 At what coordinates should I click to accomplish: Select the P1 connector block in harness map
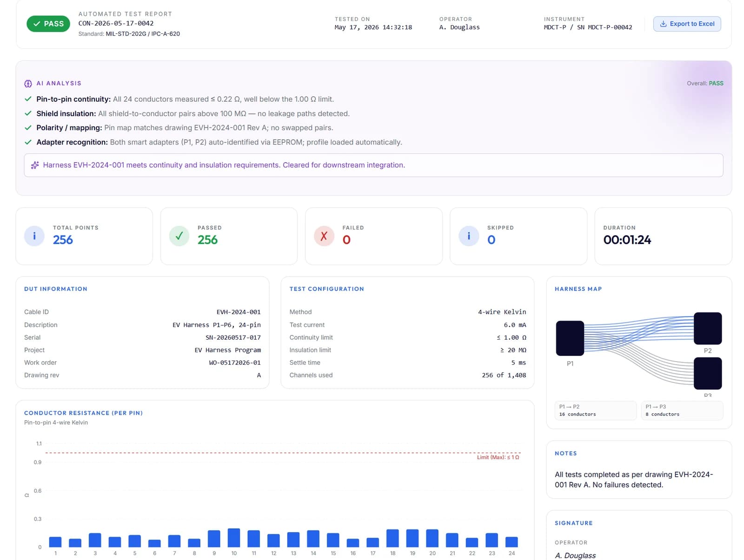click(570, 338)
